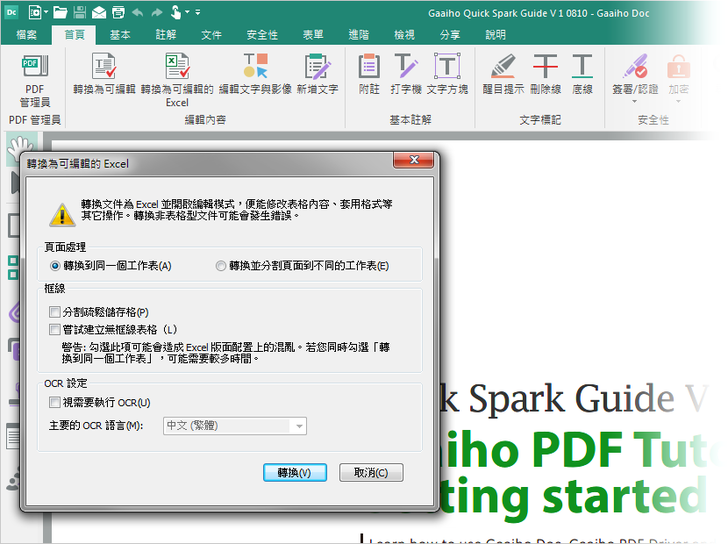Screen dimensions: 728x544
Task: Switch to 進階 ribbon tab
Action: coord(359,35)
